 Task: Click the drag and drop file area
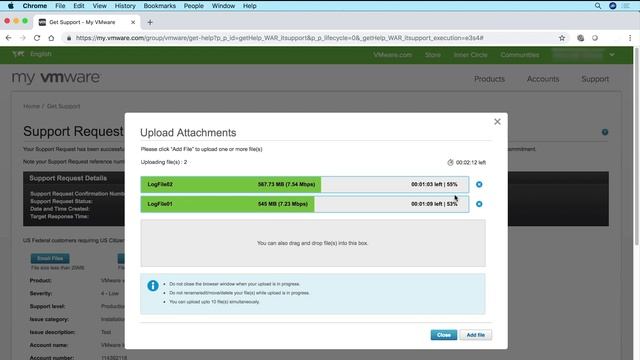[313, 243]
